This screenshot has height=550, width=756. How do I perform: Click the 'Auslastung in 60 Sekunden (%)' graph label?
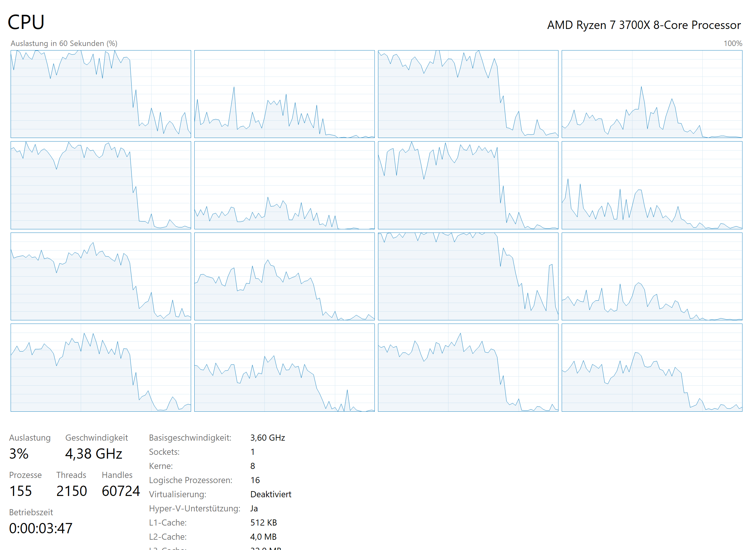pos(64,43)
